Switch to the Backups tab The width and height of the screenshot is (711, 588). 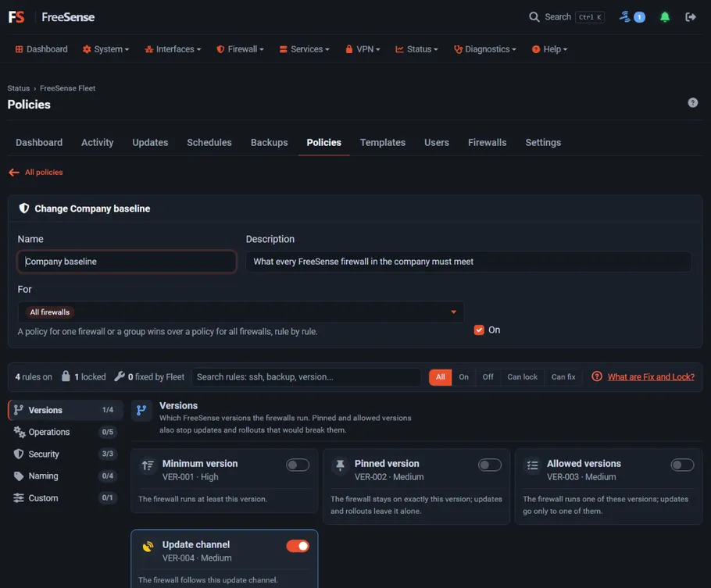(x=269, y=142)
